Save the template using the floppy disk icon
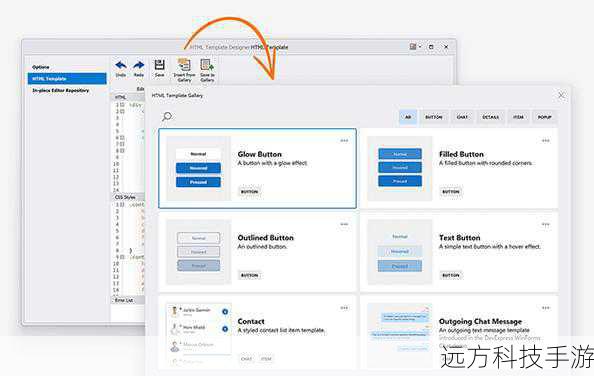Viewport: 594px width, 376px height. [x=159, y=69]
